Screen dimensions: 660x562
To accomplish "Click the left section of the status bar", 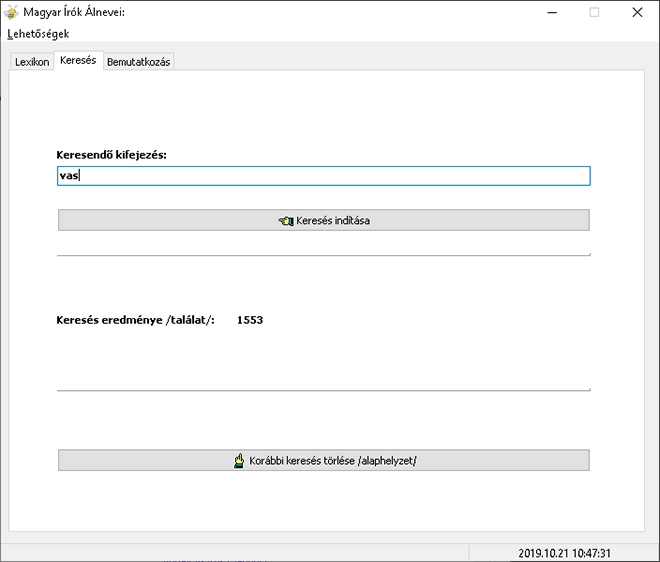I will tap(236, 553).
